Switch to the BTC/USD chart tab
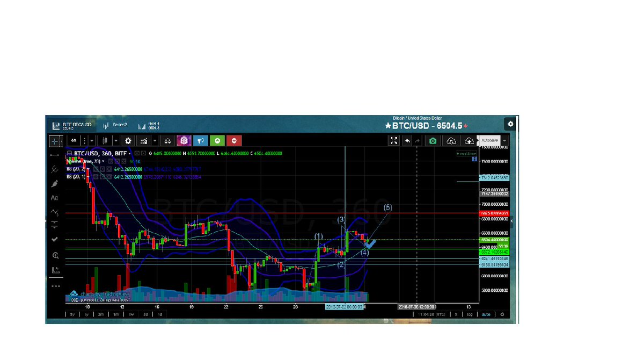This screenshot has height=352, width=644. pos(71,125)
